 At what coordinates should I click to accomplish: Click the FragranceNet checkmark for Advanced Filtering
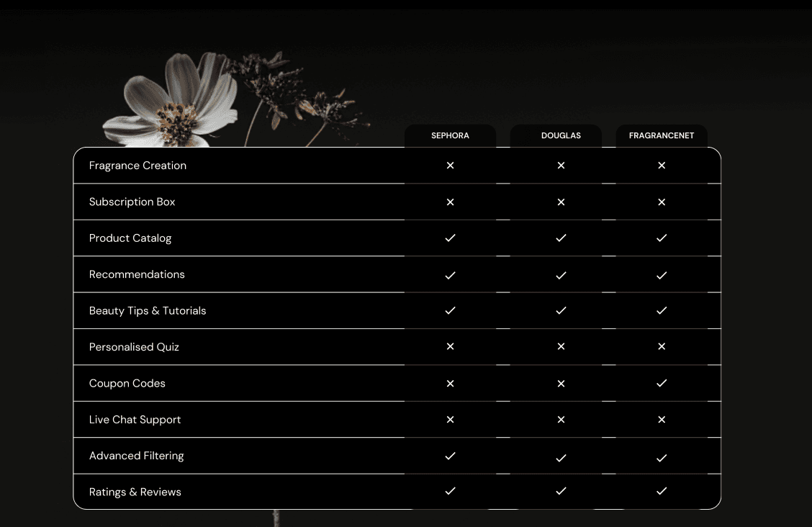click(x=662, y=458)
